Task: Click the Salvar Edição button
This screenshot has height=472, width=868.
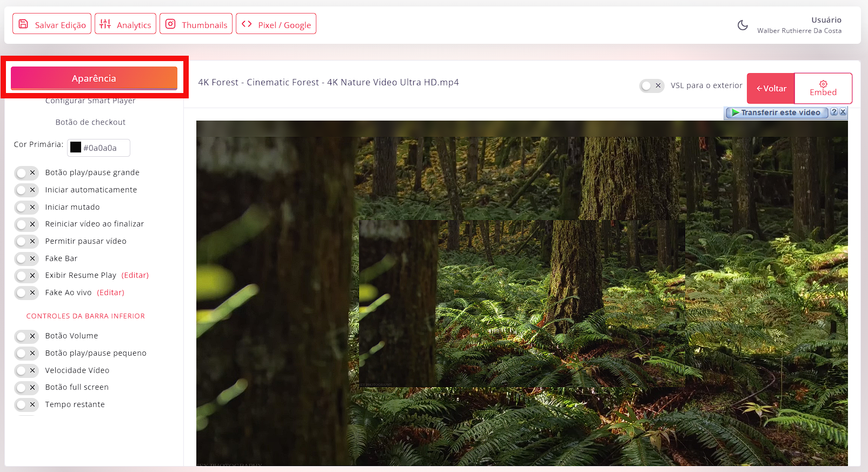Action: pos(52,24)
